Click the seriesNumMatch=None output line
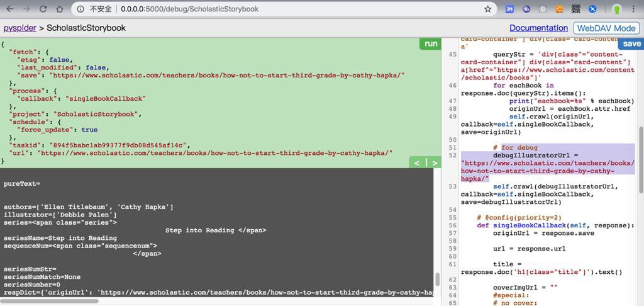644x306 pixels. click(x=42, y=277)
